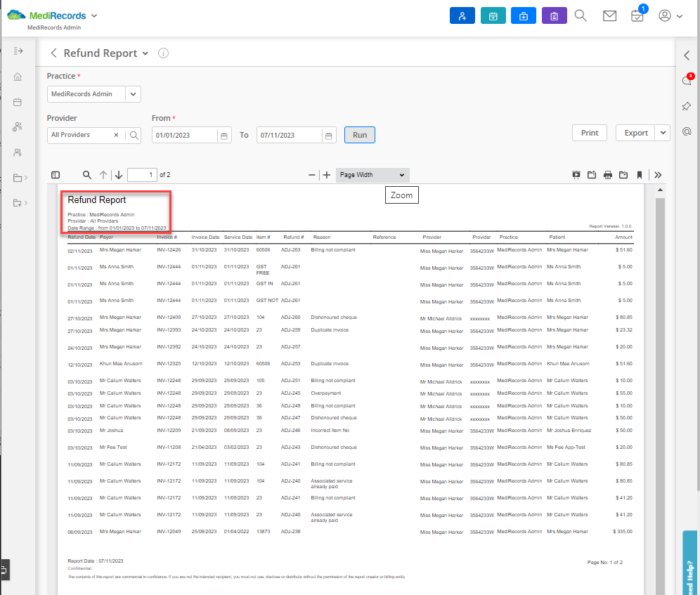Click the scrollbar up arrow
This screenshot has width=700, height=595.
click(x=660, y=190)
